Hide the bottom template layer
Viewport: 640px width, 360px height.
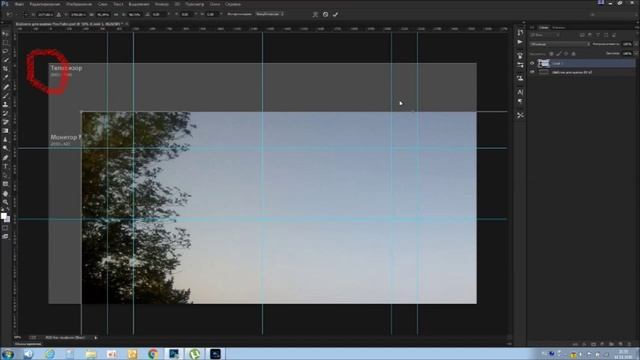pyautogui.click(x=532, y=72)
